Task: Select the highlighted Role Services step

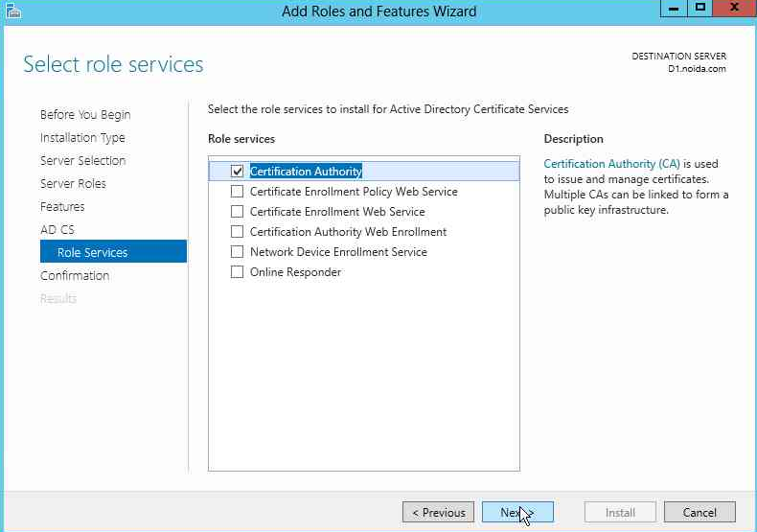Action: click(x=113, y=251)
